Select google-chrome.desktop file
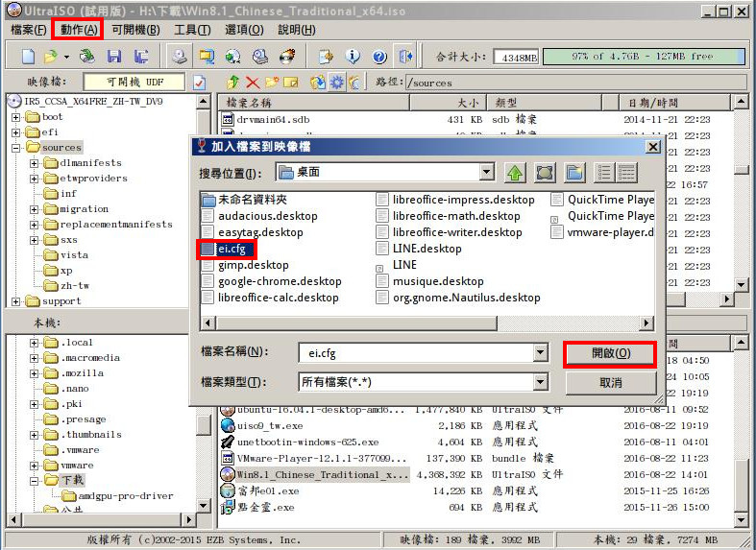Image resolution: width=756 pixels, height=550 pixels. (273, 281)
